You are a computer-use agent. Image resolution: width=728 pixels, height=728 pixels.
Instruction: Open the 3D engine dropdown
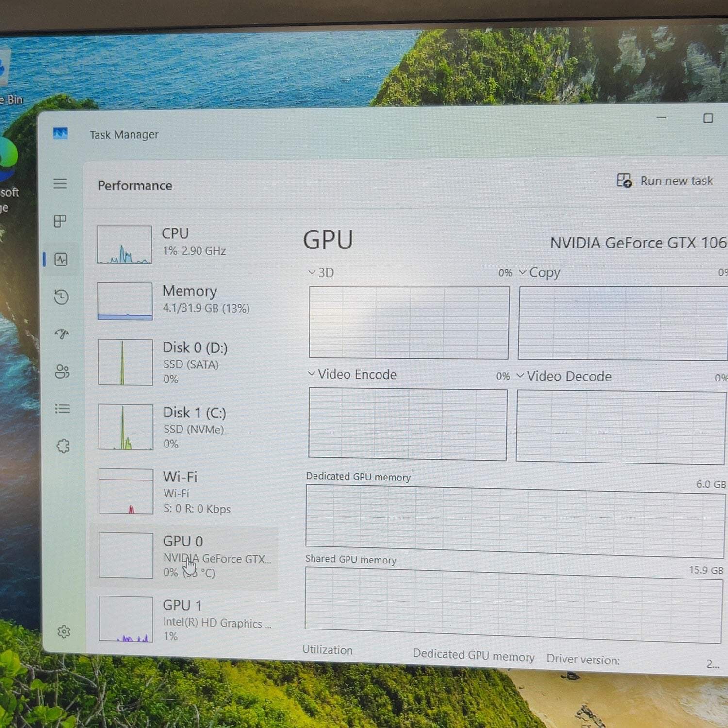coord(321,273)
